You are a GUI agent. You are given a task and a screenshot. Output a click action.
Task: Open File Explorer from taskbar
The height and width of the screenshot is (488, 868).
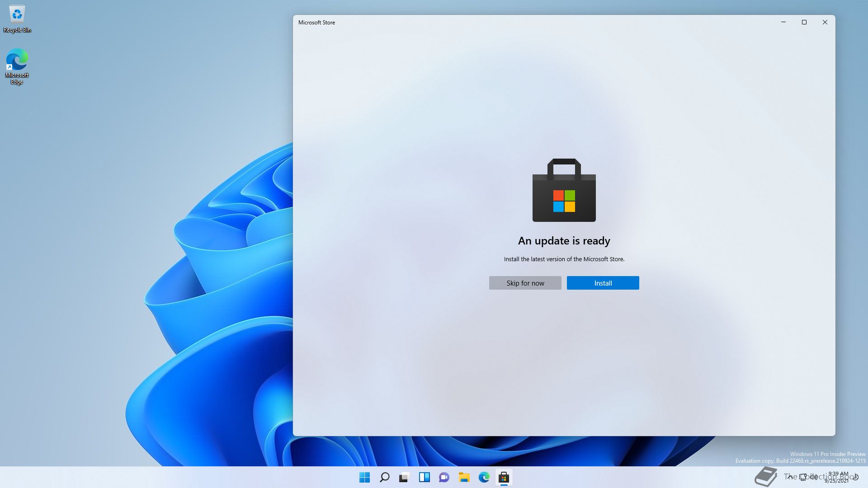[464, 477]
